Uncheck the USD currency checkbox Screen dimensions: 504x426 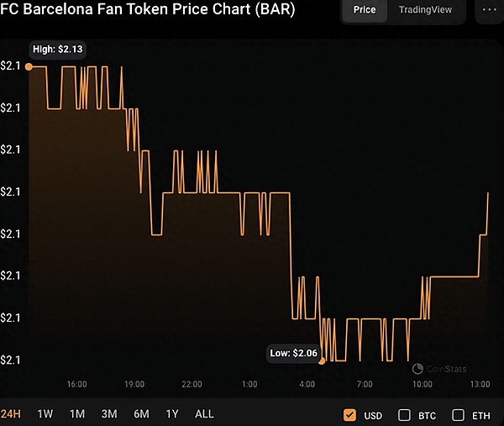point(350,415)
